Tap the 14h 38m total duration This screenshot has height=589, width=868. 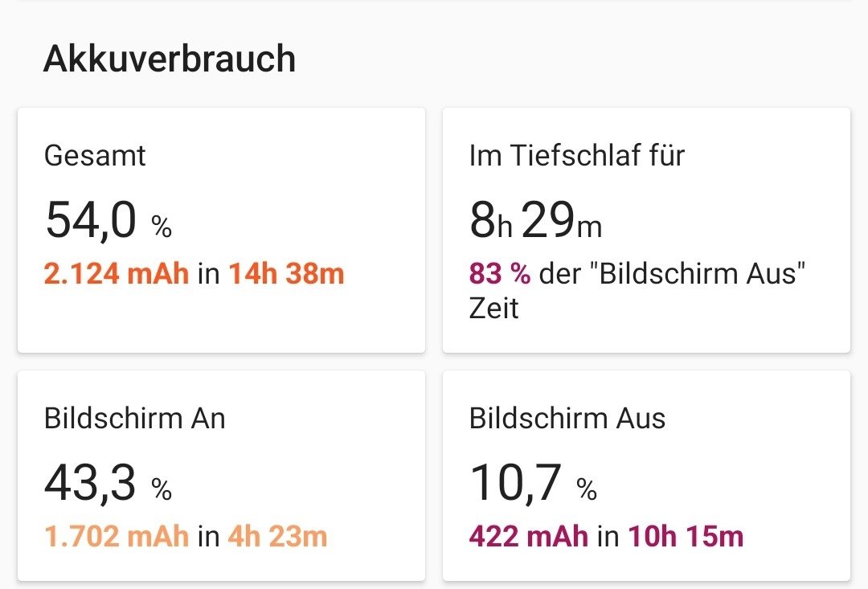[x=286, y=274]
